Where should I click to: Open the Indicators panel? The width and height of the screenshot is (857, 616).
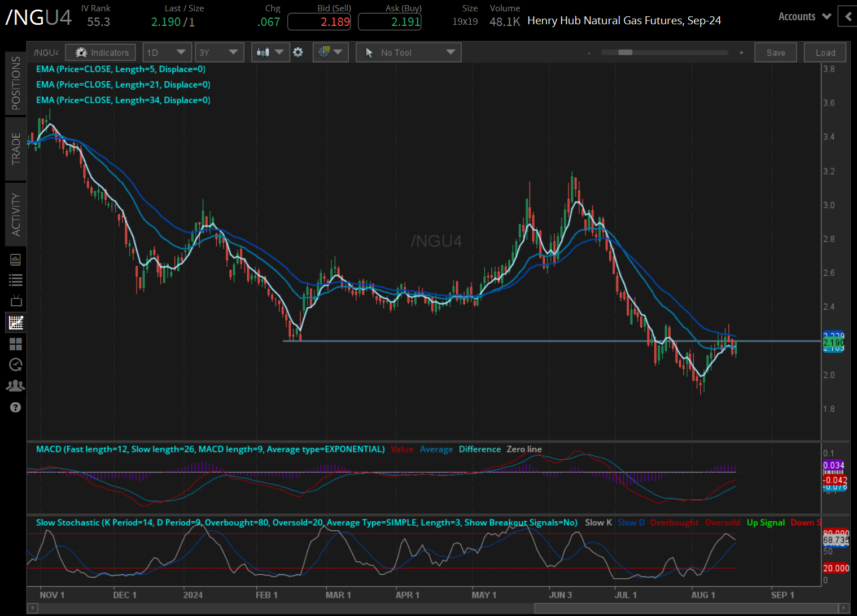click(100, 52)
